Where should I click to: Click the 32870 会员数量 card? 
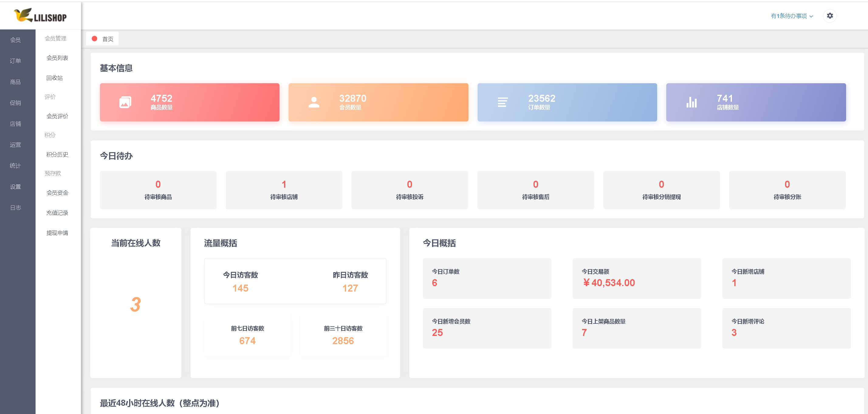[x=379, y=102]
